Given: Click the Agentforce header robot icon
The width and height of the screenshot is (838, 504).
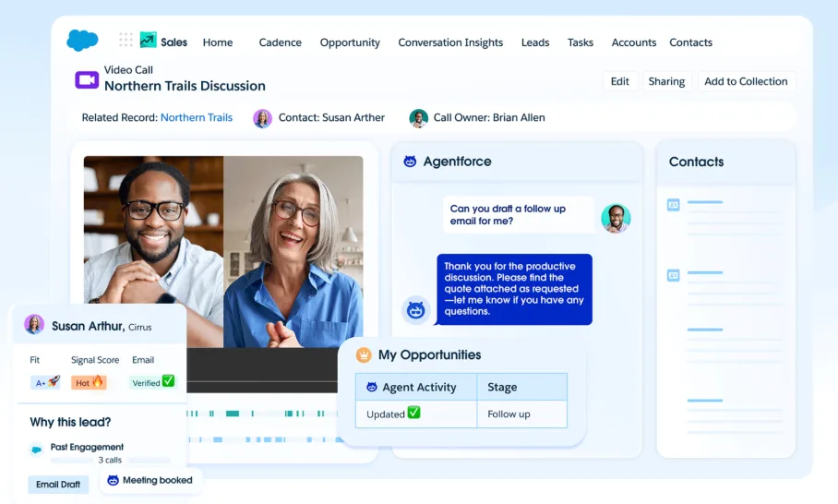Looking at the screenshot, I should pos(410,161).
